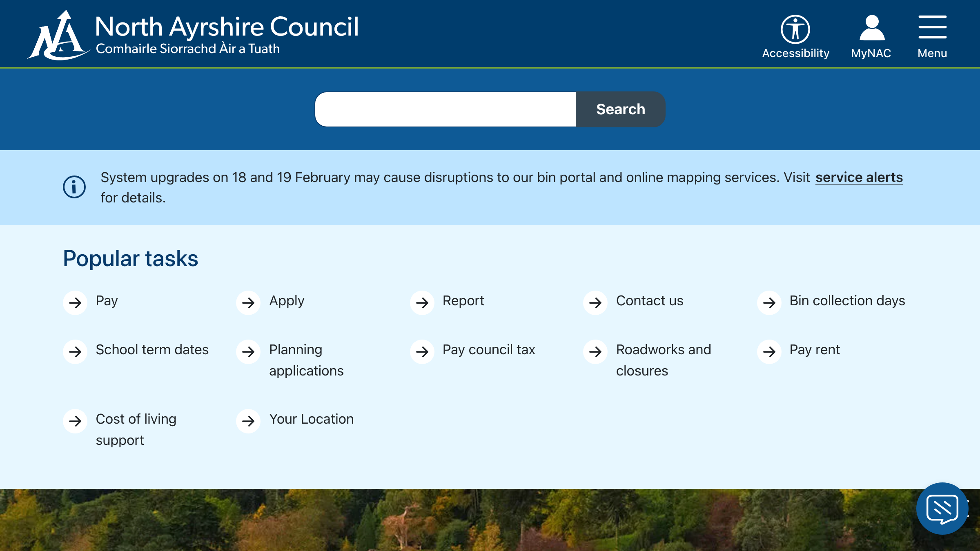Open Roadworks and closures

[664, 360]
